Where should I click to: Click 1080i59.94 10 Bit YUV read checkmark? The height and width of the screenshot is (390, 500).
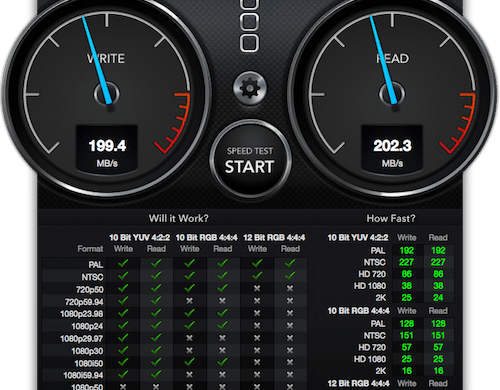click(x=156, y=374)
